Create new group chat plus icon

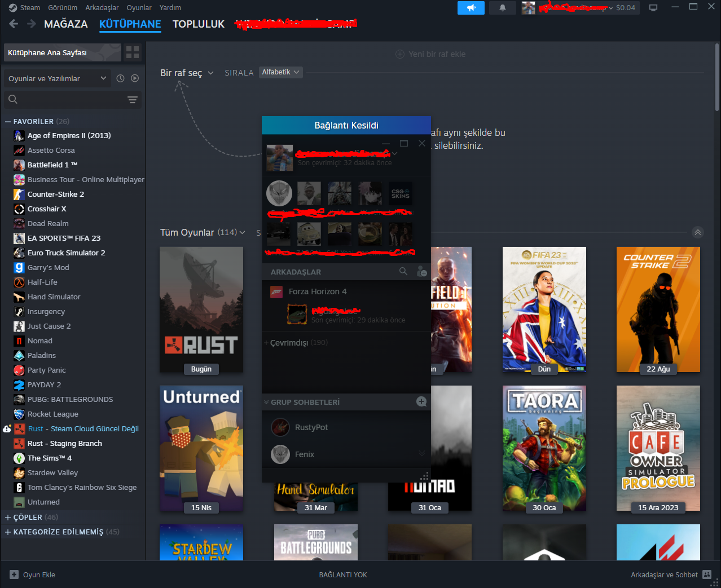click(x=421, y=401)
